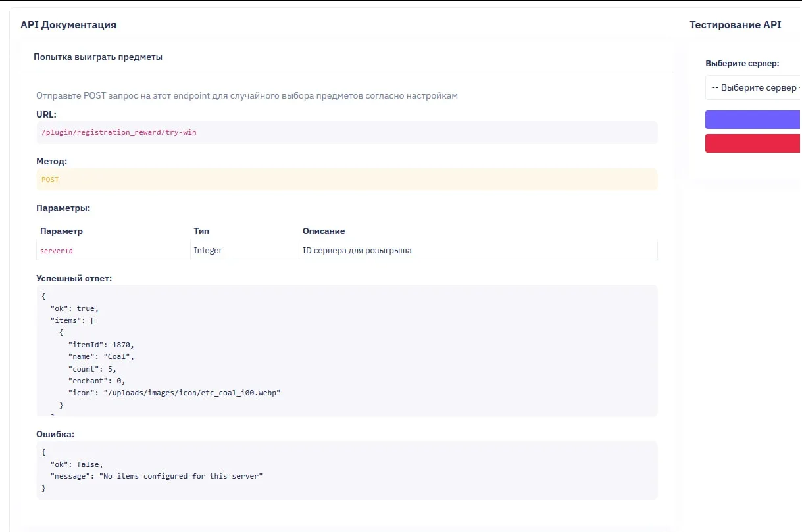Click the 'Описание' column header
802x532 pixels.
pyautogui.click(x=324, y=231)
